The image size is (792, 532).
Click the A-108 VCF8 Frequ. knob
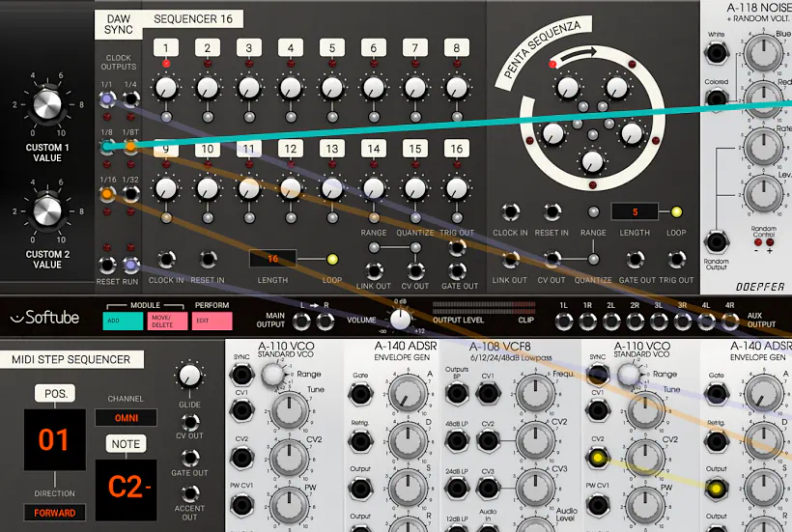[x=535, y=393]
